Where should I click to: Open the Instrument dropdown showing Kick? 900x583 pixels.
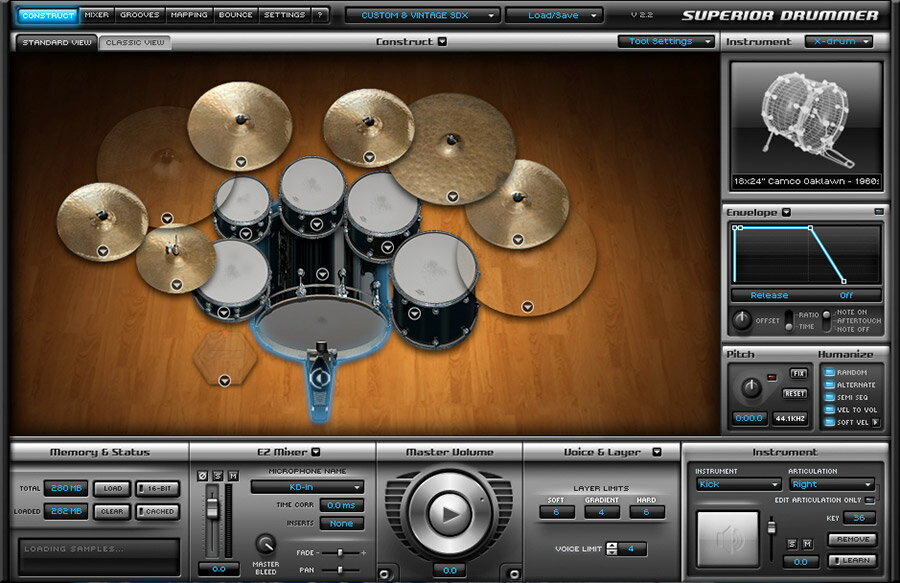(737, 484)
